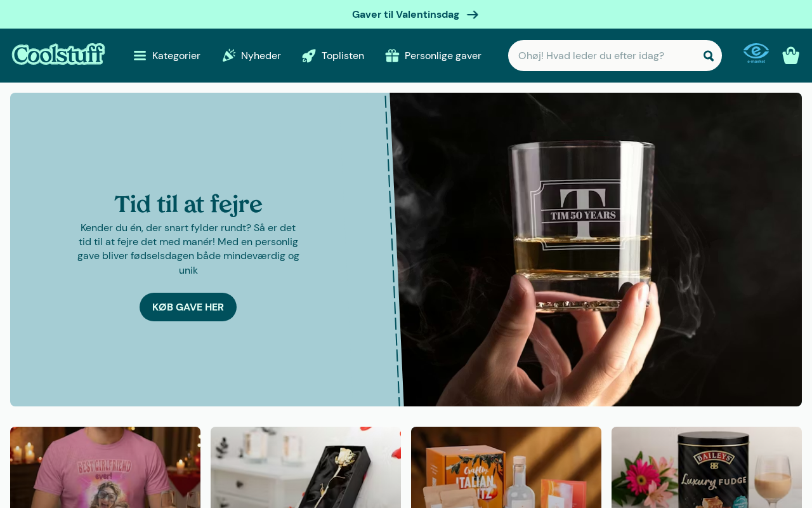Click the KØB GAVE HER button
Screen dimensions: 812x508
pyautogui.click(x=188, y=307)
